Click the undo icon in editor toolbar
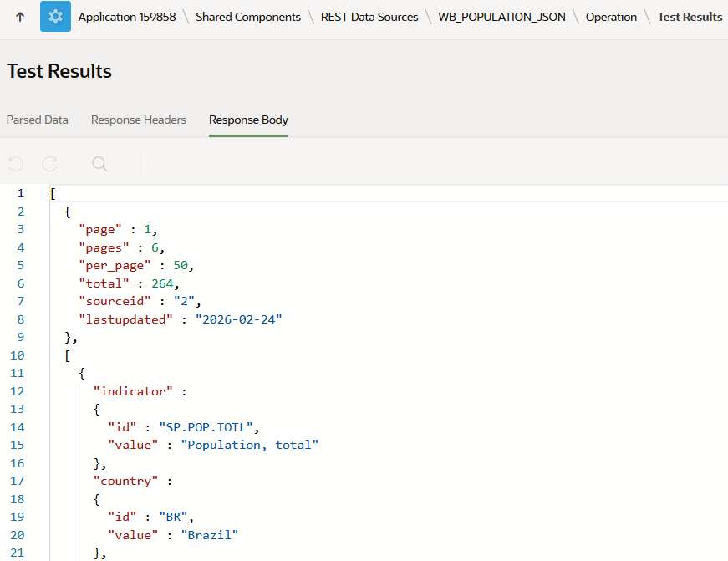 point(16,164)
